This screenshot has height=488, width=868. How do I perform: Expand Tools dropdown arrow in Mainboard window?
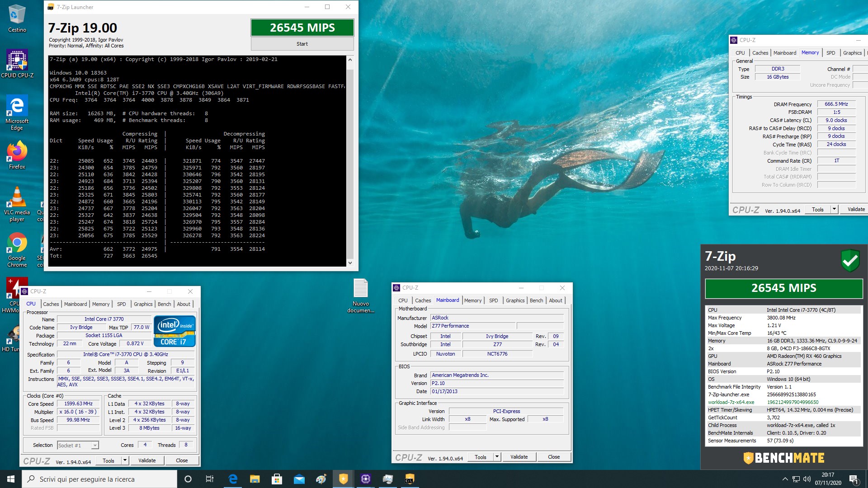(497, 457)
